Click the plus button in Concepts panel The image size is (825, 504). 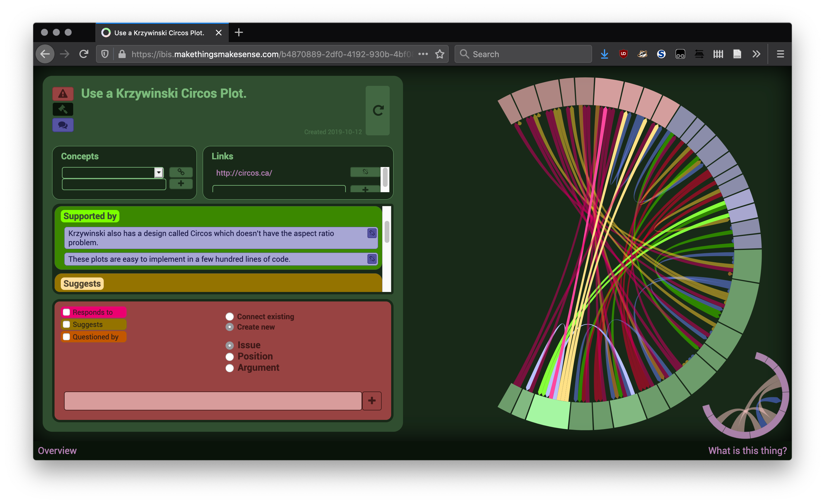181,183
